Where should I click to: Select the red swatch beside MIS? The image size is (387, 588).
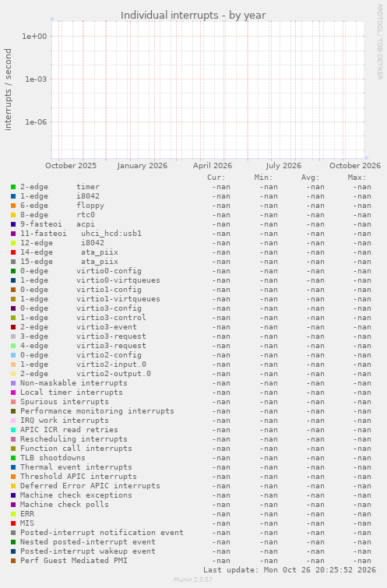coord(13,523)
